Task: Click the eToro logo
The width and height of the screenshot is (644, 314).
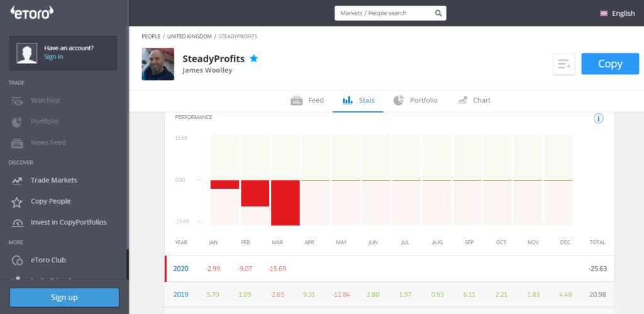Action: pos(32,13)
